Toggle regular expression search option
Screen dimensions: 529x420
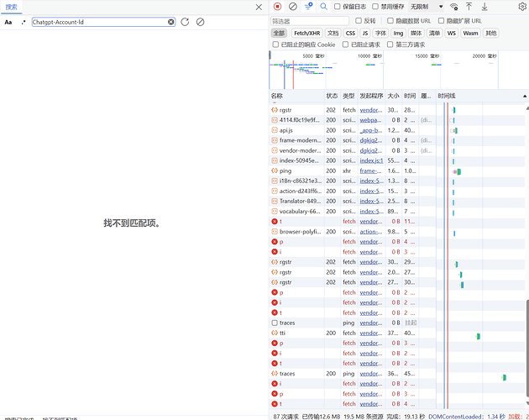(24, 23)
